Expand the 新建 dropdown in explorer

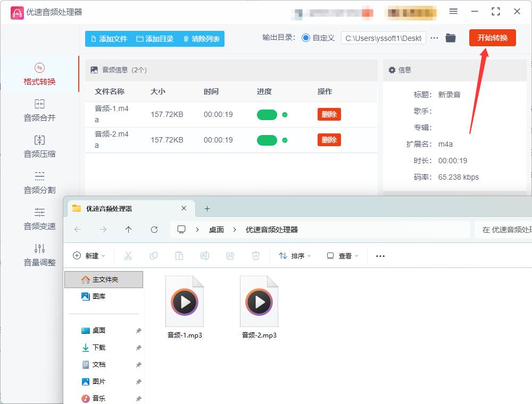(89, 256)
